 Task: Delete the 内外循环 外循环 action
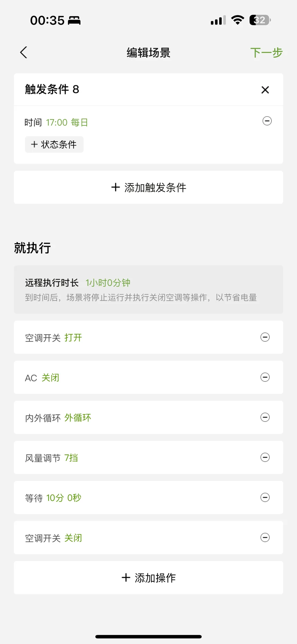[x=265, y=417]
